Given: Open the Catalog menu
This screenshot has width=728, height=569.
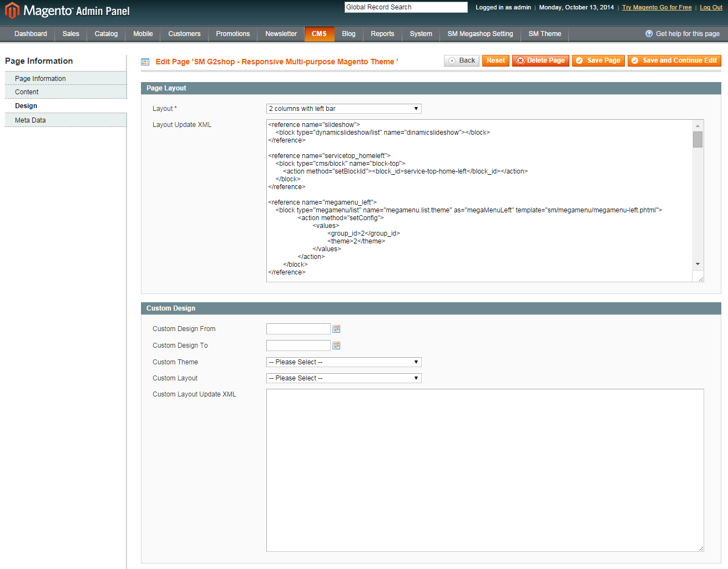Looking at the screenshot, I should (x=106, y=34).
